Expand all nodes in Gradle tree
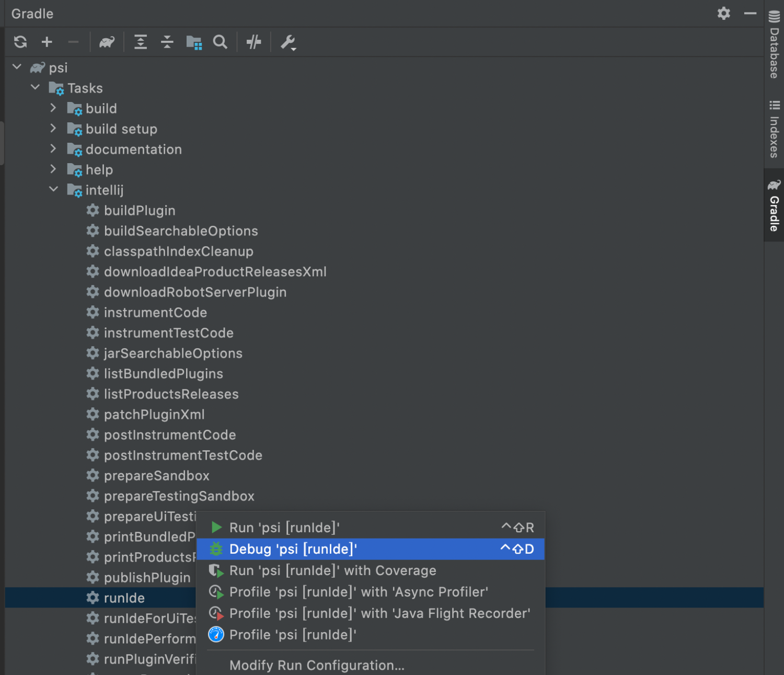Screen dimensions: 784x675 click(x=141, y=42)
